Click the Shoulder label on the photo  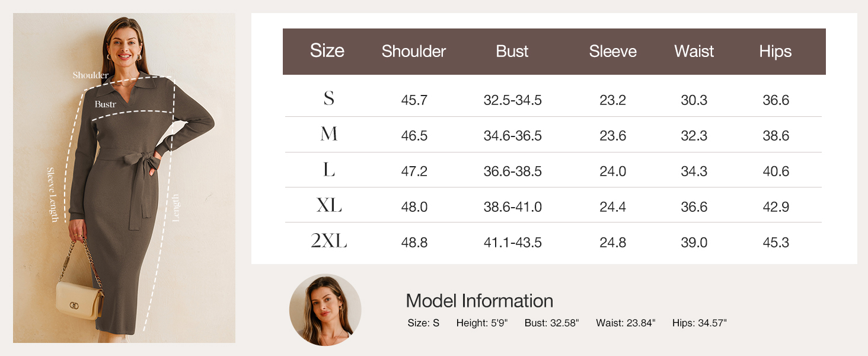90,75
